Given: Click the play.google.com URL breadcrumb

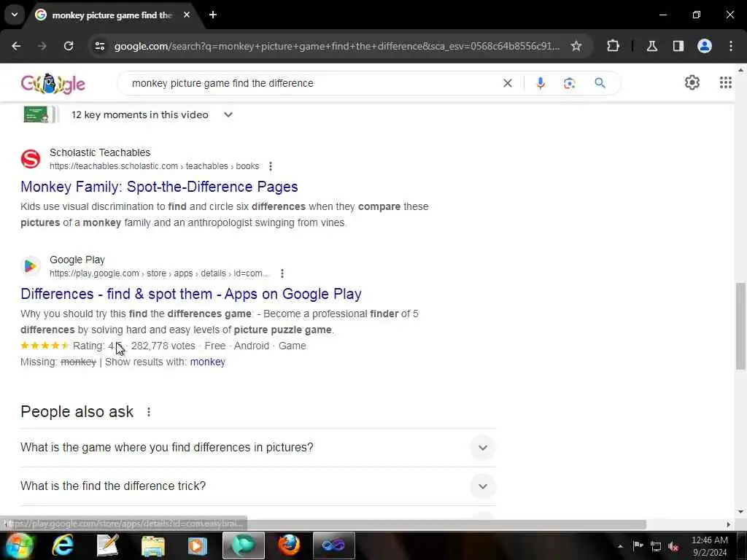Looking at the screenshot, I should [x=159, y=273].
